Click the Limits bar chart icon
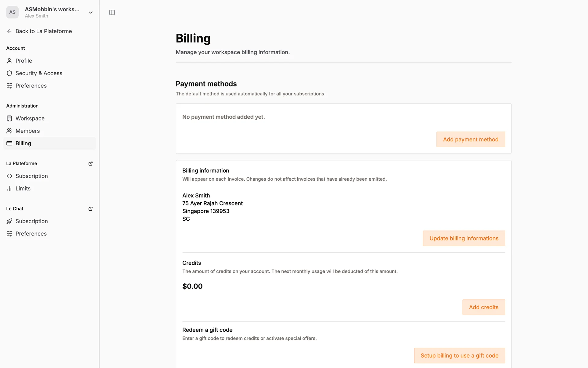Screen dimensions: 588x368 [9, 189]
